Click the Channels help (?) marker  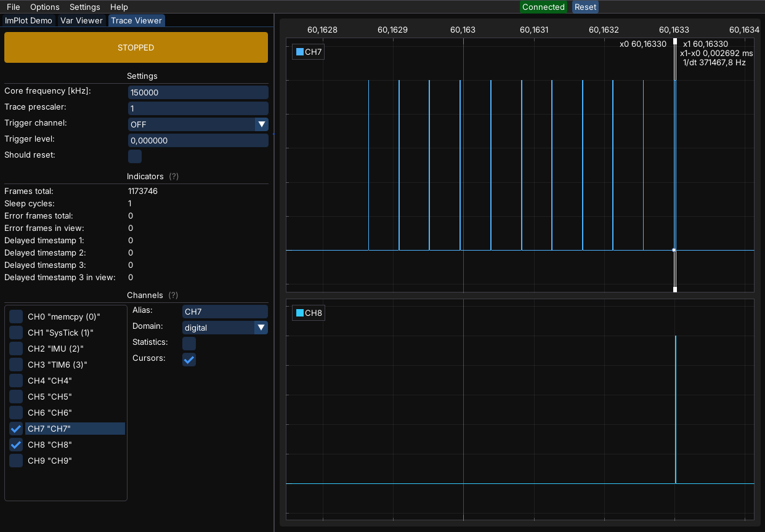(174, 295)
